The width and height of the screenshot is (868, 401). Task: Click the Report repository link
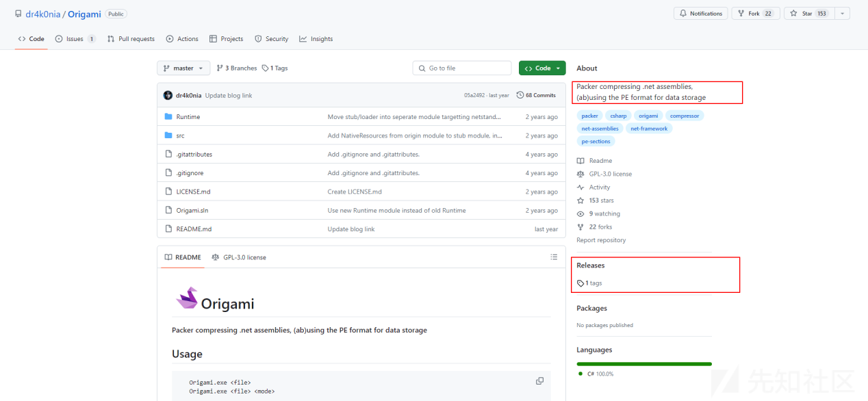click(x=601, y=240)
